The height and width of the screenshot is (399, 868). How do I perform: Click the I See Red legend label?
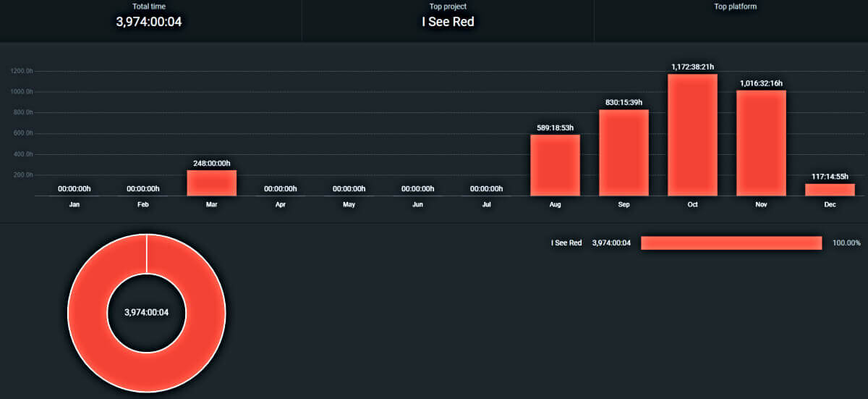566,243
